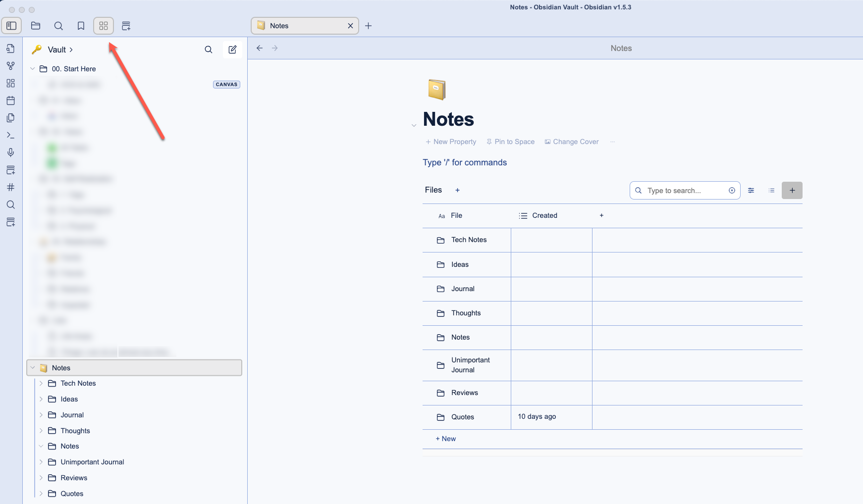Open the bookmarks panel icon
The image size is (863, 504).
click(x=81, y=26)
